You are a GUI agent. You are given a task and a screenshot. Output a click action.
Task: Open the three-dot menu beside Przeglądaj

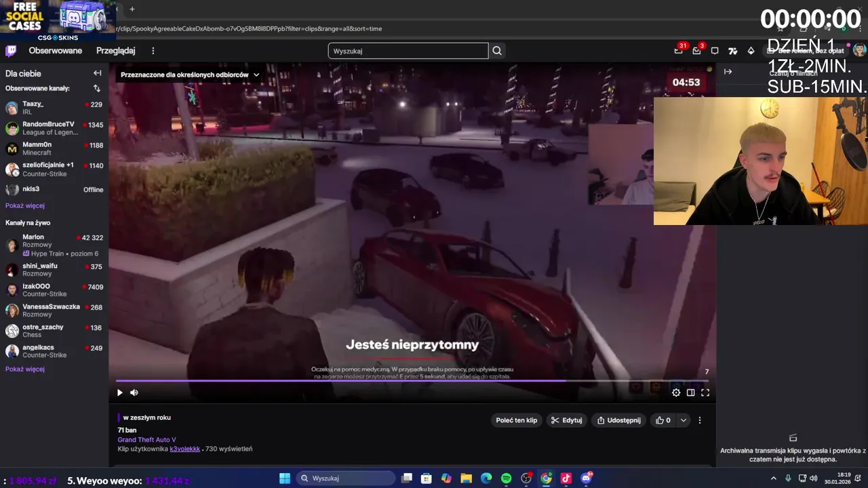point(153,51)
